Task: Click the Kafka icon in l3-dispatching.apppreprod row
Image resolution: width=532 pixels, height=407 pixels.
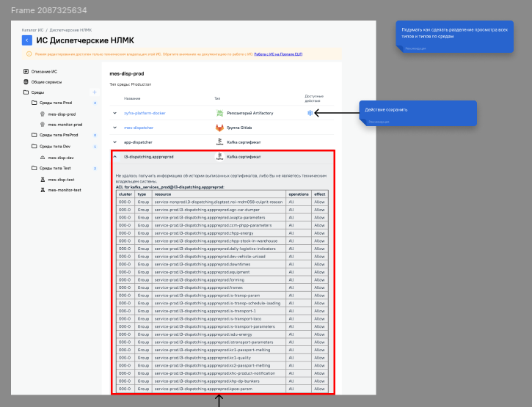Action: 219,156
